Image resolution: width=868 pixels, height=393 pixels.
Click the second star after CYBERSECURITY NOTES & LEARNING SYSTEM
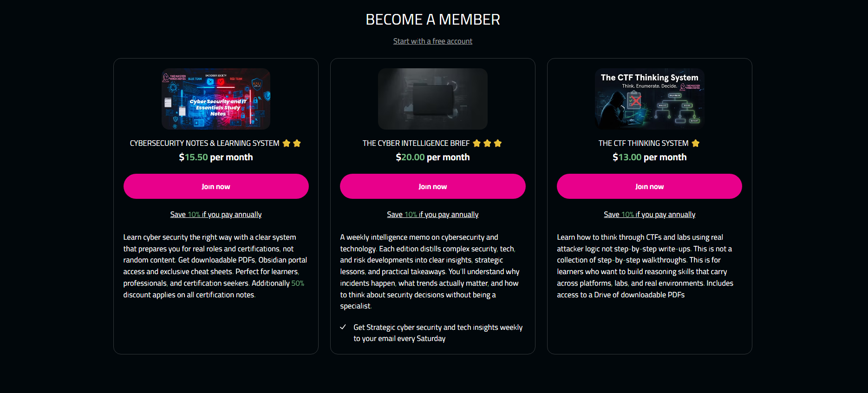tap(297, 143)
